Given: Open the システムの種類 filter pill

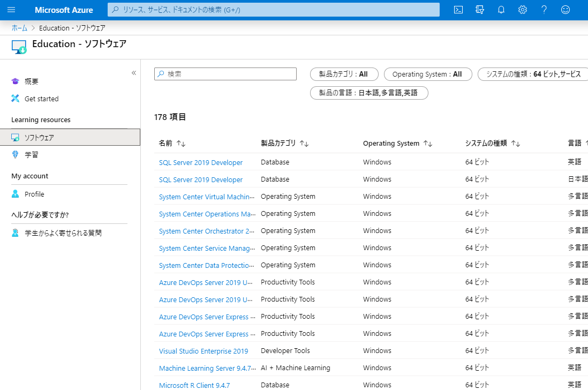Looking at the screenshot, I should coord(533,74).
